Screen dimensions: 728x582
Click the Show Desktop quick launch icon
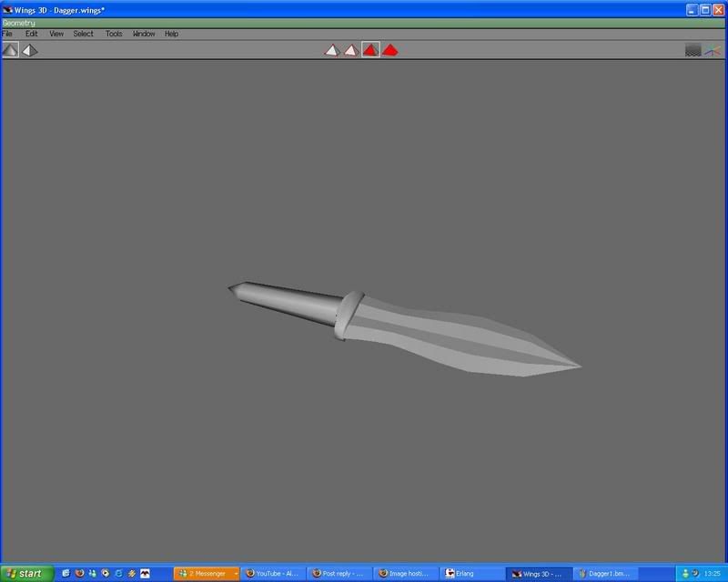click(x=66, y=573)
